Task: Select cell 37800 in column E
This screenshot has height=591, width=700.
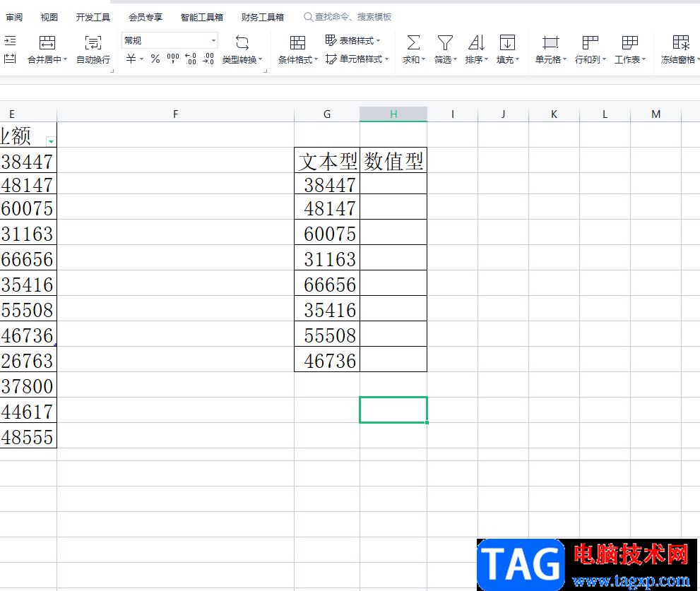Action: click(28, 385)
